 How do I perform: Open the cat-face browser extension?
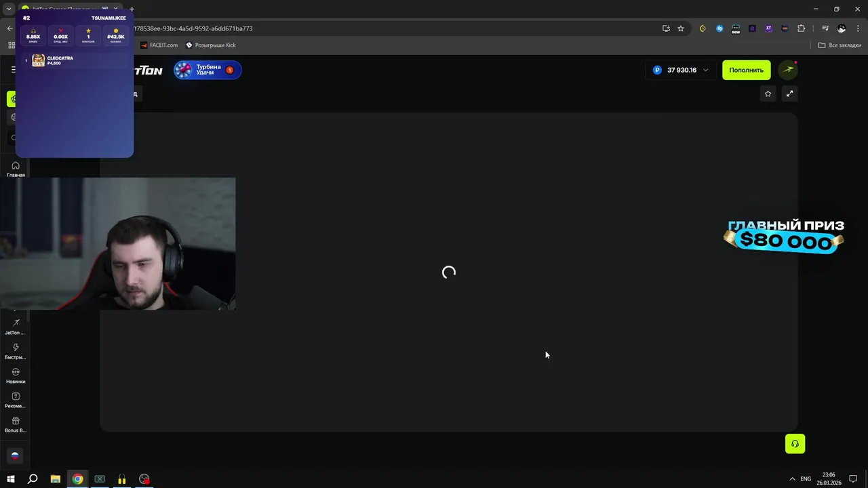[x=785, y=28]
